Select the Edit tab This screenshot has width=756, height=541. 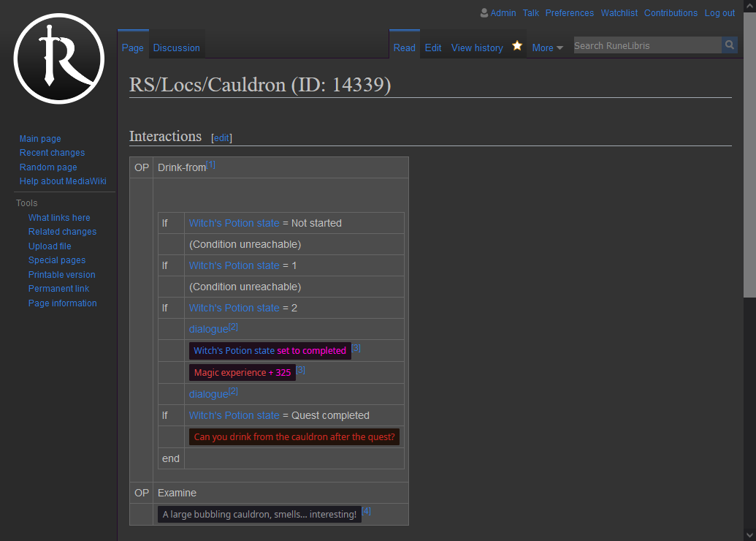[x=433, y=48]
